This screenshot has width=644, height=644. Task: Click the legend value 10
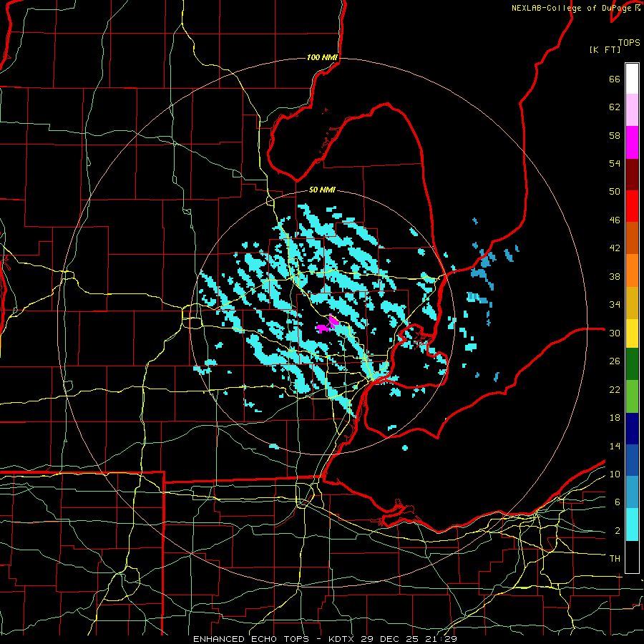[615, 474]
